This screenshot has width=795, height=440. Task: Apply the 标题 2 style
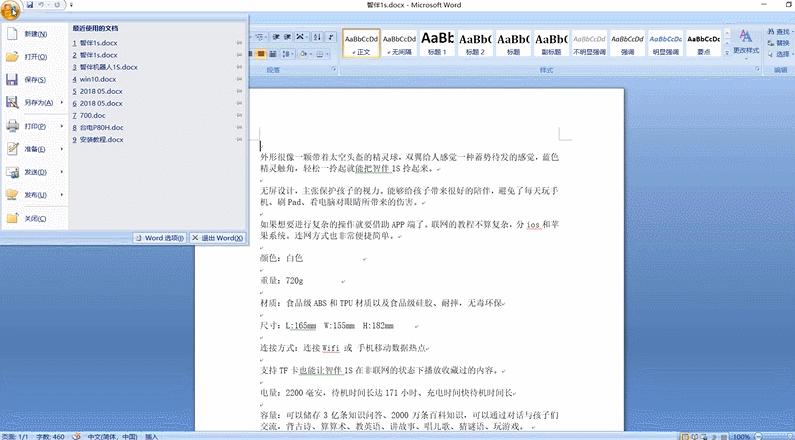(x=475, y=44)
